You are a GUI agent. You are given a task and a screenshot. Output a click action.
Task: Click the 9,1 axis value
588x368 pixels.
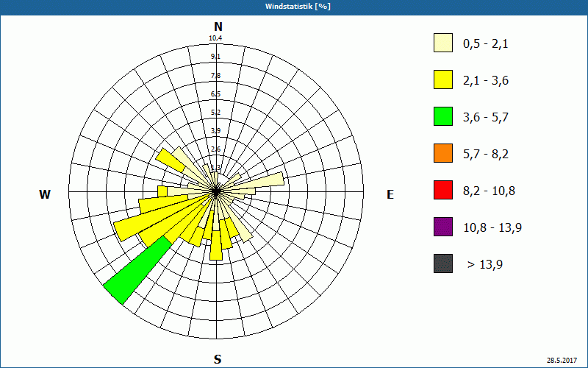point(215,57)
